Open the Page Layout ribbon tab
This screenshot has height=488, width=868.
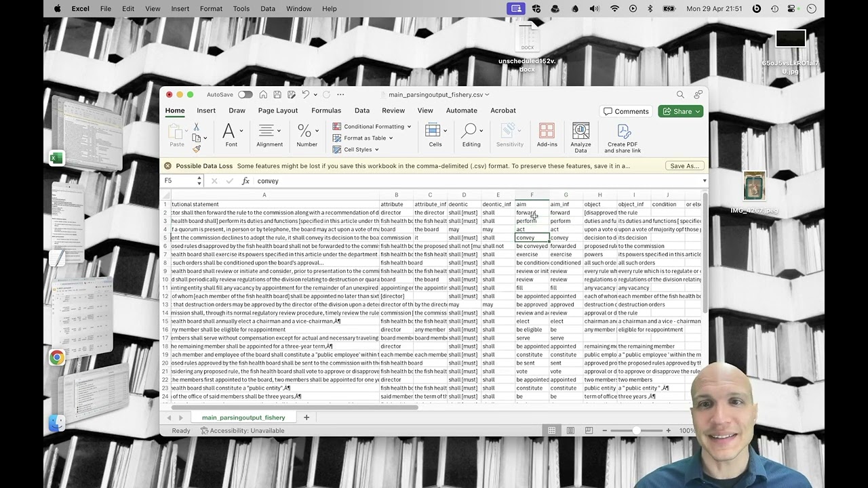(278, 110)
